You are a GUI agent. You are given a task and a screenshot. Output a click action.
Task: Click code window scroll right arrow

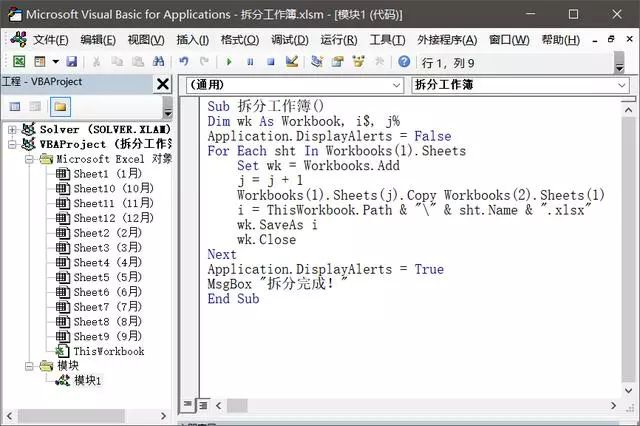point(613,406)
